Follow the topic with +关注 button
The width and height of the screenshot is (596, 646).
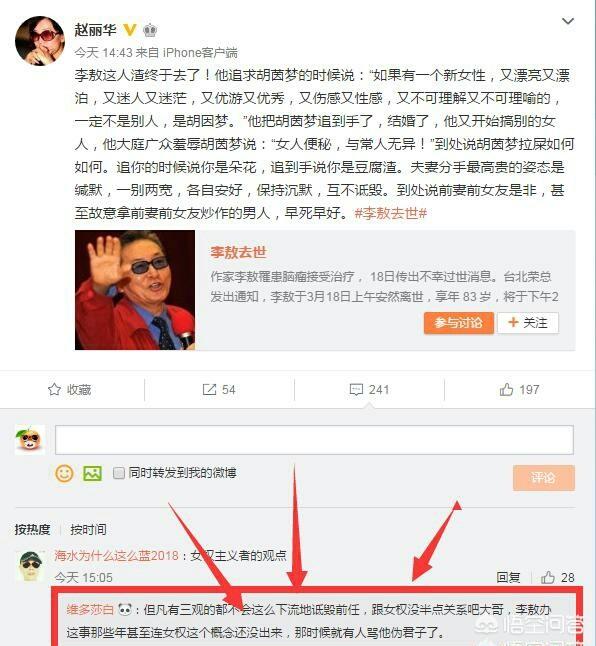[x=528, y=323]
